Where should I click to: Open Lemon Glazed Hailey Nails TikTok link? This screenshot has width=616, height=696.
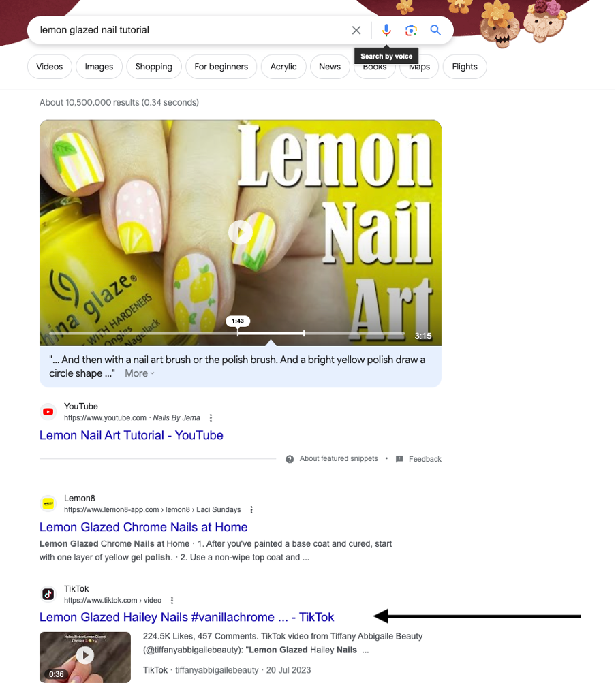[187, 617]
